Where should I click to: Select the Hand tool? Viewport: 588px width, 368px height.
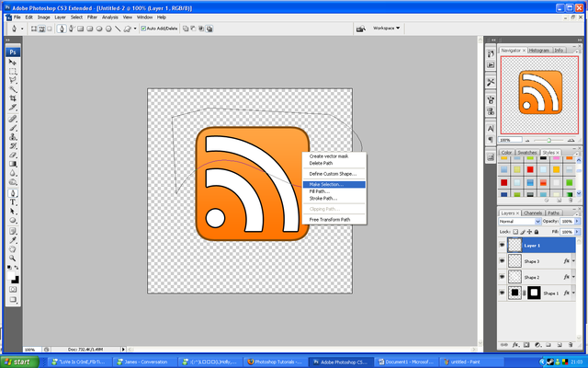tap(13, 249)
